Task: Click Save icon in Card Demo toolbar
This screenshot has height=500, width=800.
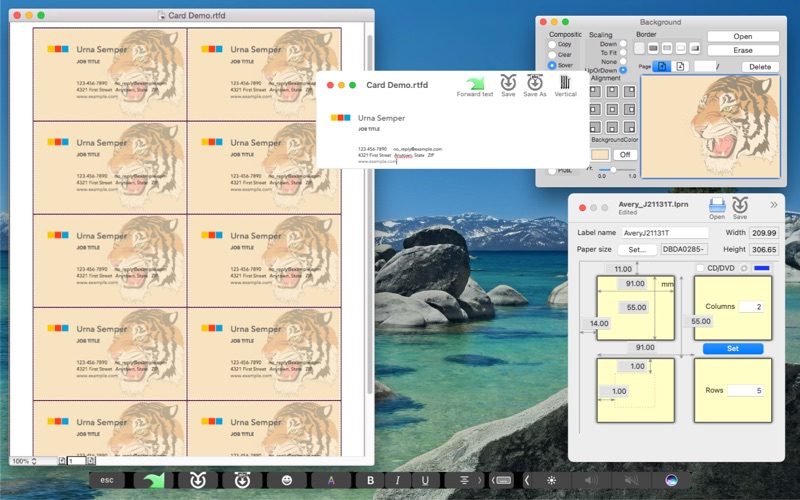Action: (508, 82)
